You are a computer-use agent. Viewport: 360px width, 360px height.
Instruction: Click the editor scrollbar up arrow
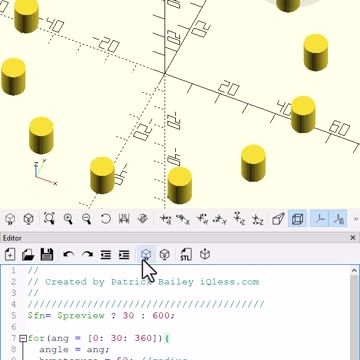(x=354, y=271)
